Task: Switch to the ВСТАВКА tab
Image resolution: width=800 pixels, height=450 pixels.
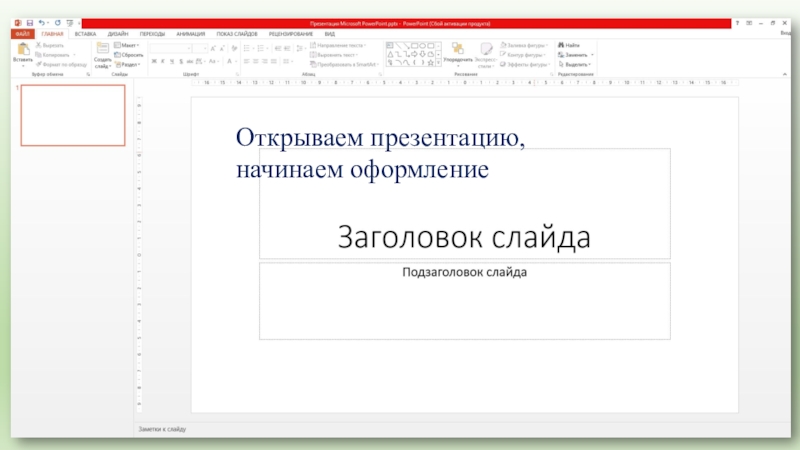Action: point(85,33)
